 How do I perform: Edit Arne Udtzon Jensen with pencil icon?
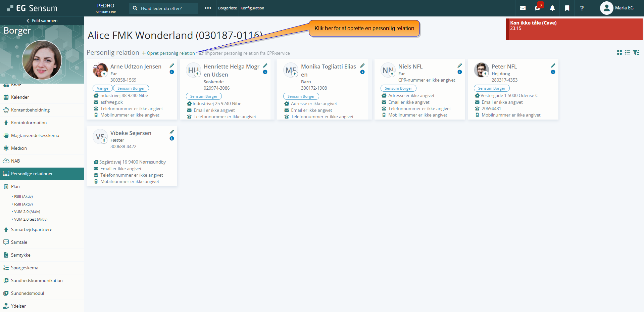(x=172, y=65)
